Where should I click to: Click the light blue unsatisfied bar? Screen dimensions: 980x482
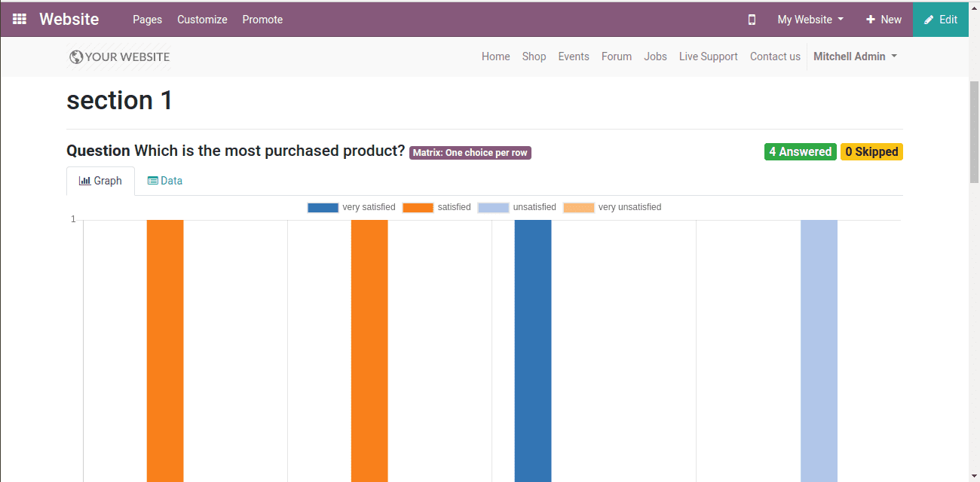point(819,350)
